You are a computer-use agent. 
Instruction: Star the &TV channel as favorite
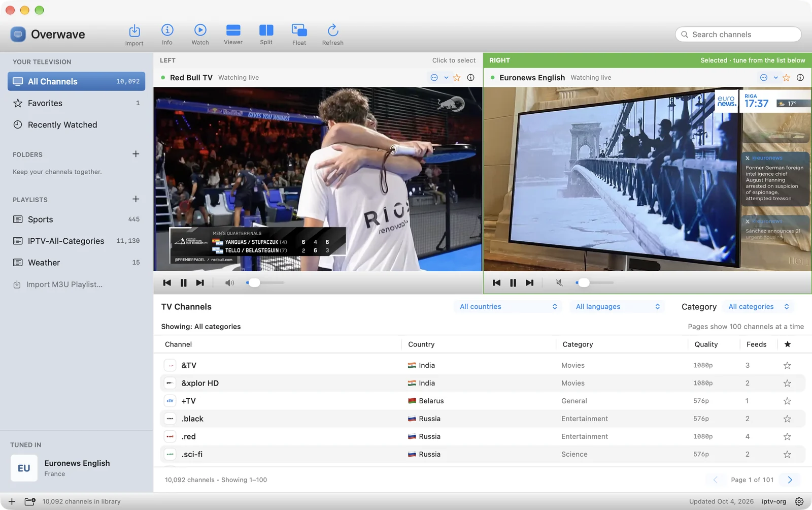pos(787,365)
